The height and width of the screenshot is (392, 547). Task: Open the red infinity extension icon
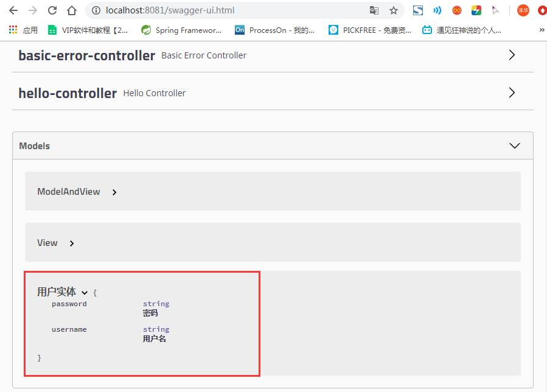coord(457,10)
